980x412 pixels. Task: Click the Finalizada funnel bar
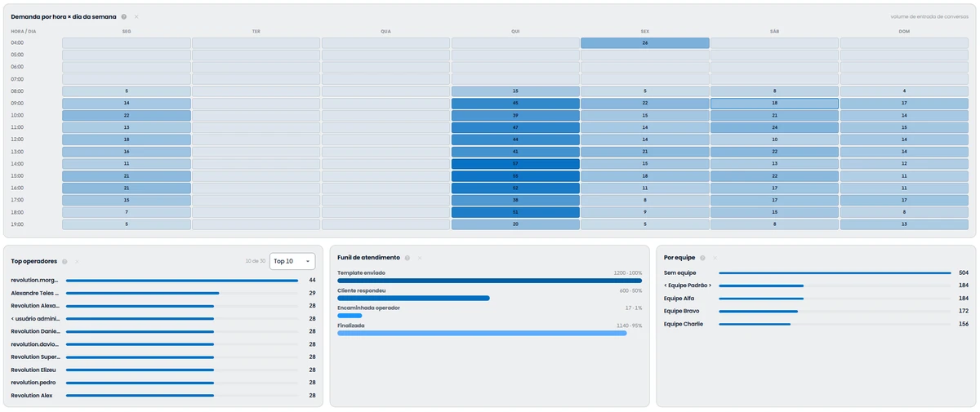coord(482,333)
